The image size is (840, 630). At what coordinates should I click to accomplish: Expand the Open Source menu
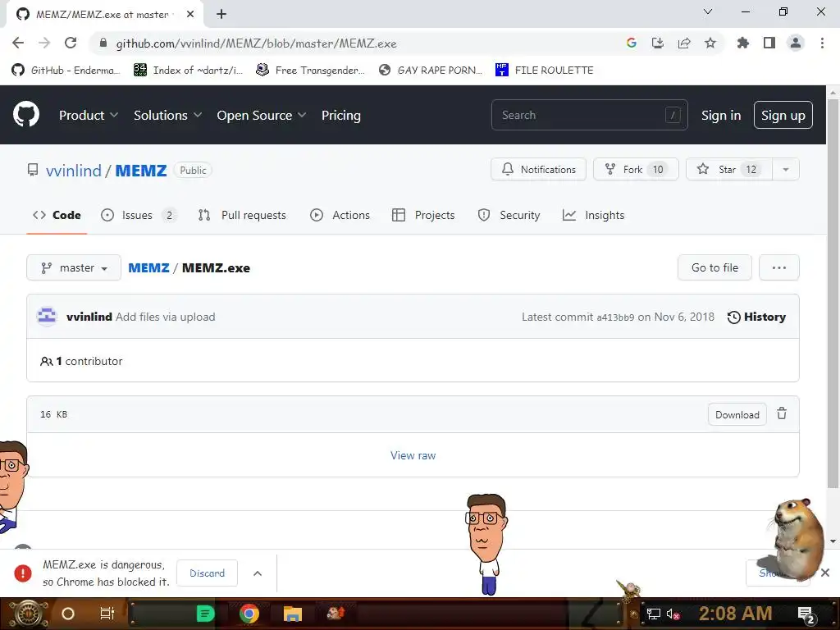click(x=262, y=115)
